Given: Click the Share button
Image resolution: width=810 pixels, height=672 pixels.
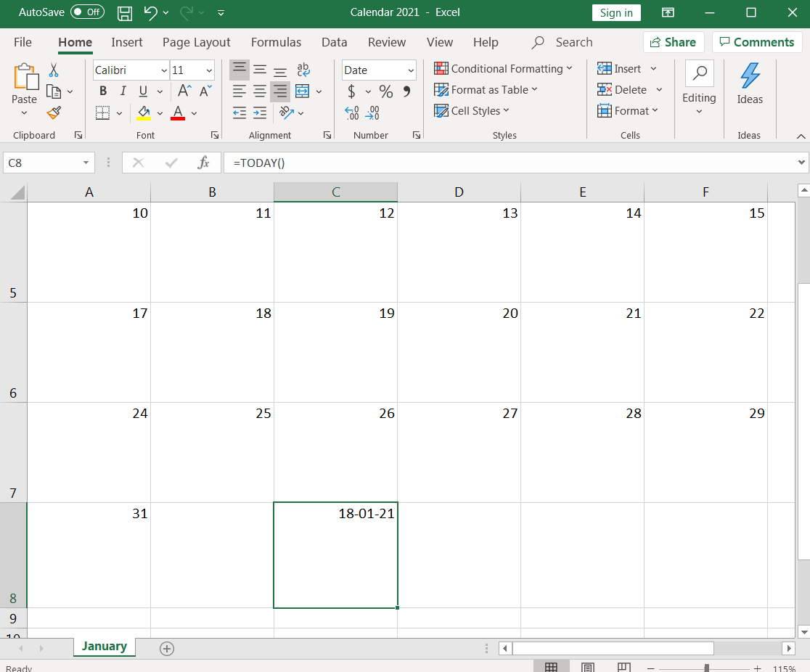Looking at the screenshot, I should coord(673,42).
